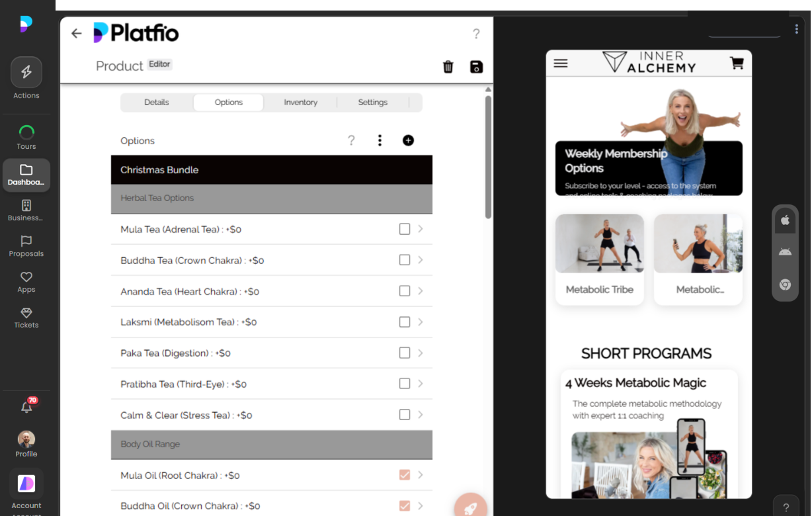This screenshot has width=812, height=516.
Task: Open the three-dot Options menu
Action: point(380,140)
